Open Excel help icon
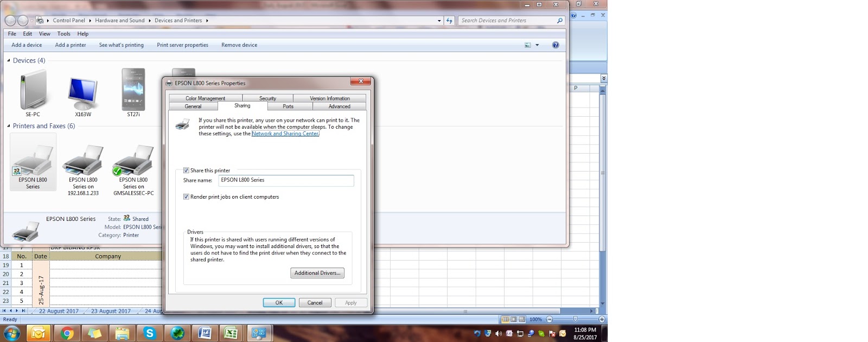Screen dimensions: 868x342 [x=574, y=15]
